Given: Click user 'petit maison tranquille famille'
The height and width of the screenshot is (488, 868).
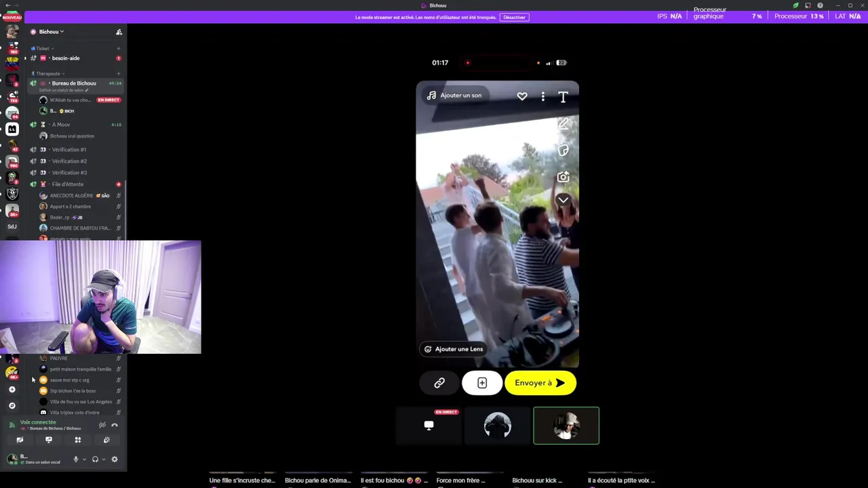Looking at the screenshot, I should (x=80, y=369).
